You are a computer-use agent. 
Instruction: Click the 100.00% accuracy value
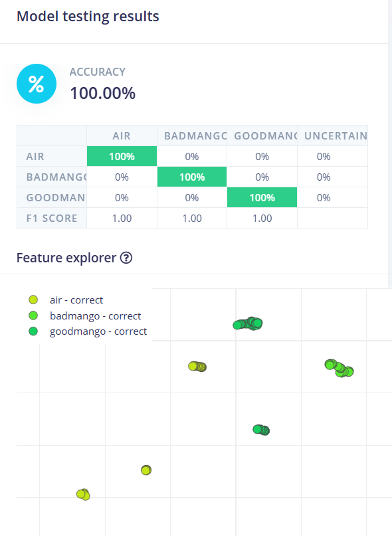click(x=102, y=93)
